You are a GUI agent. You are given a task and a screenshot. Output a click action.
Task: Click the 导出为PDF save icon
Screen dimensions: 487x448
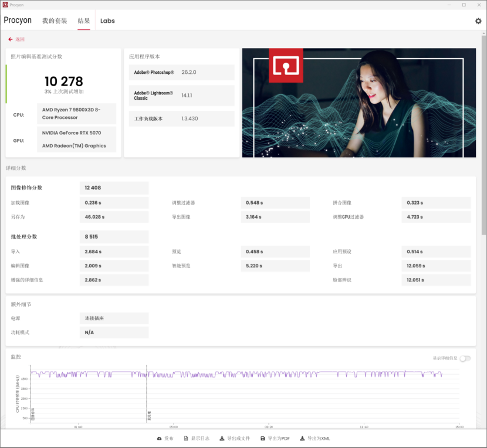pyautogui.click(x=263, y=439)
